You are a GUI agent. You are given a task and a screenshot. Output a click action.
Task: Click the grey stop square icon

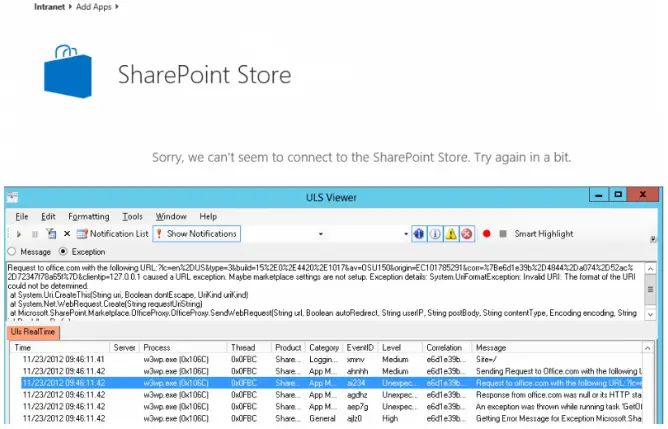[x=503, y=233]
